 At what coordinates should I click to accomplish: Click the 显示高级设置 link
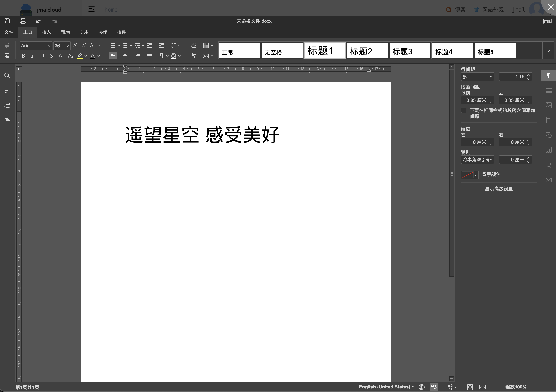click(499, 189)
